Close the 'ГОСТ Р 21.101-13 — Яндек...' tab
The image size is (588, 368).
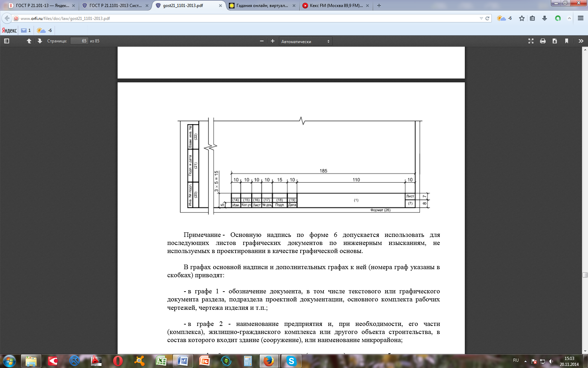click(73, 6)
